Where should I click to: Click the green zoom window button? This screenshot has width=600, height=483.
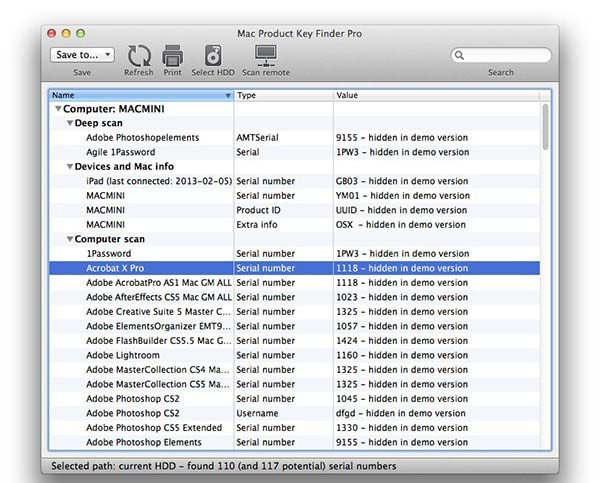click(x=80, y=33)
